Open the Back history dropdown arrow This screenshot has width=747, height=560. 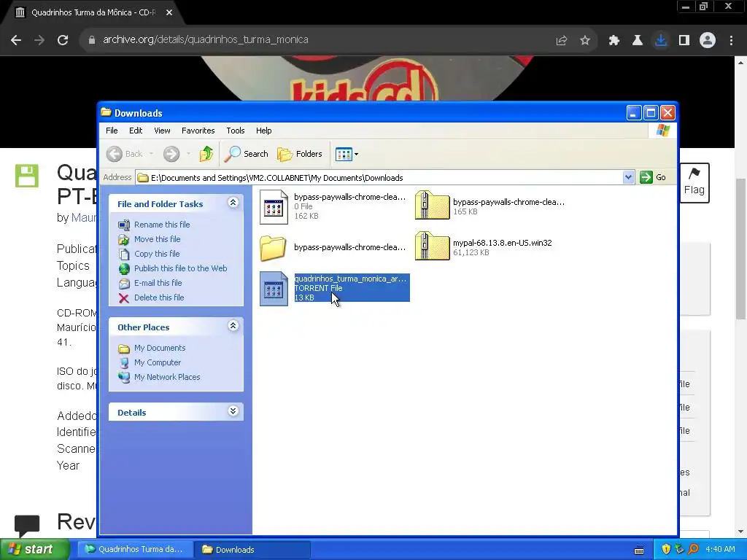pos(151,154)
